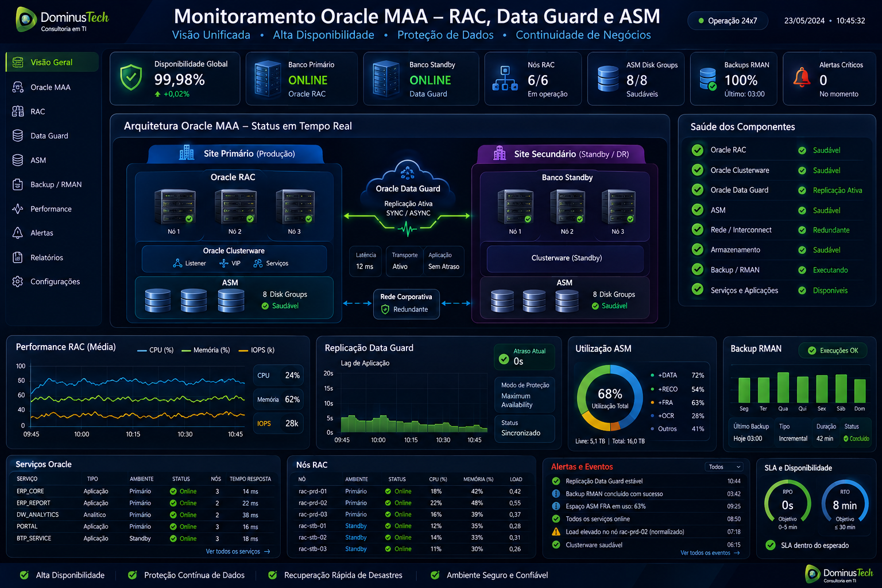Click the ERP_REPORT service row name
The image size is (882, 588).
click(33, 503)
